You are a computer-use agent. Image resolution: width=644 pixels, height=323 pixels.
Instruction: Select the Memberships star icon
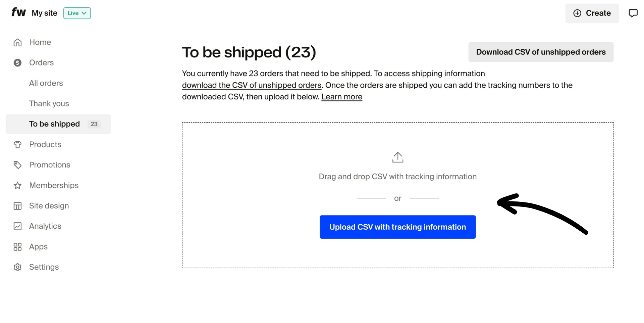pyautogui.click(x=17, y=185)
